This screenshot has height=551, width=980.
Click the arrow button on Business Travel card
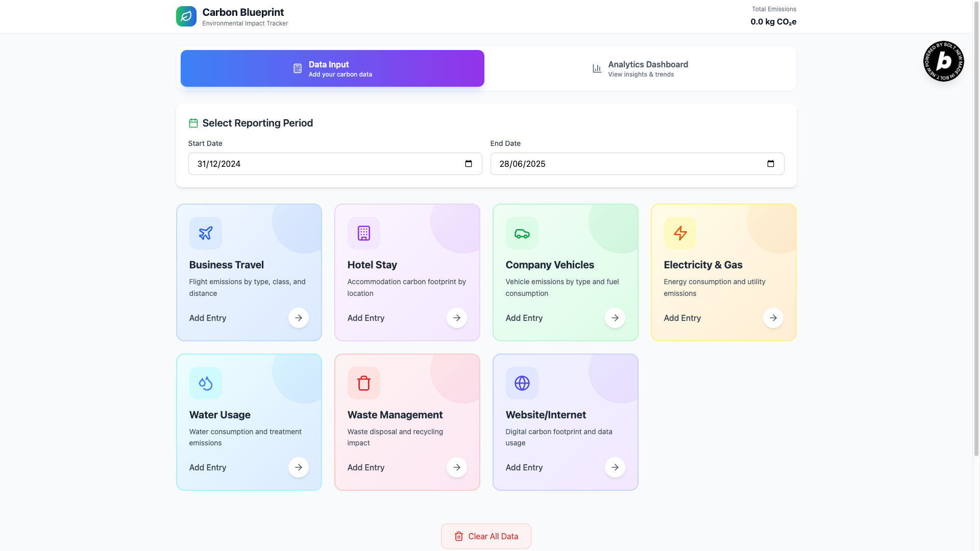[298, 318]
